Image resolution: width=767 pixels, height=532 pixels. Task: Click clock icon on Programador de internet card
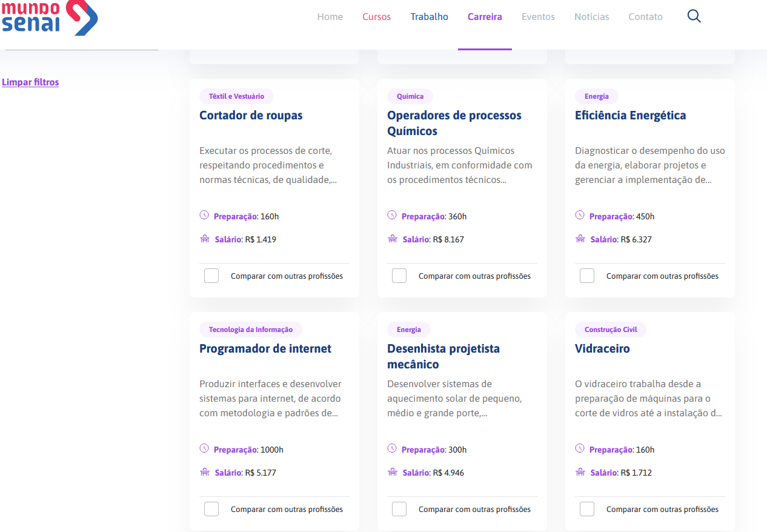[204, 448]
